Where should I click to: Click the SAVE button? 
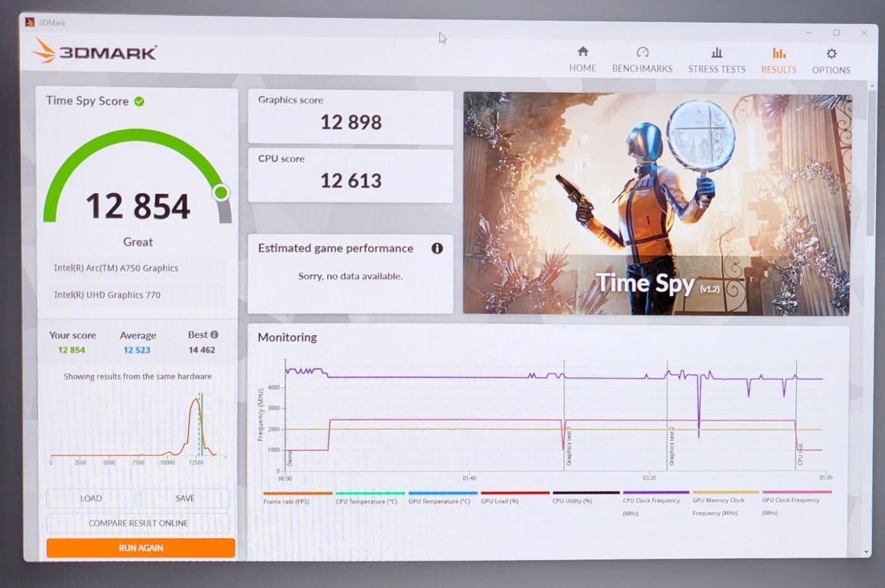[x=185, y=498]
